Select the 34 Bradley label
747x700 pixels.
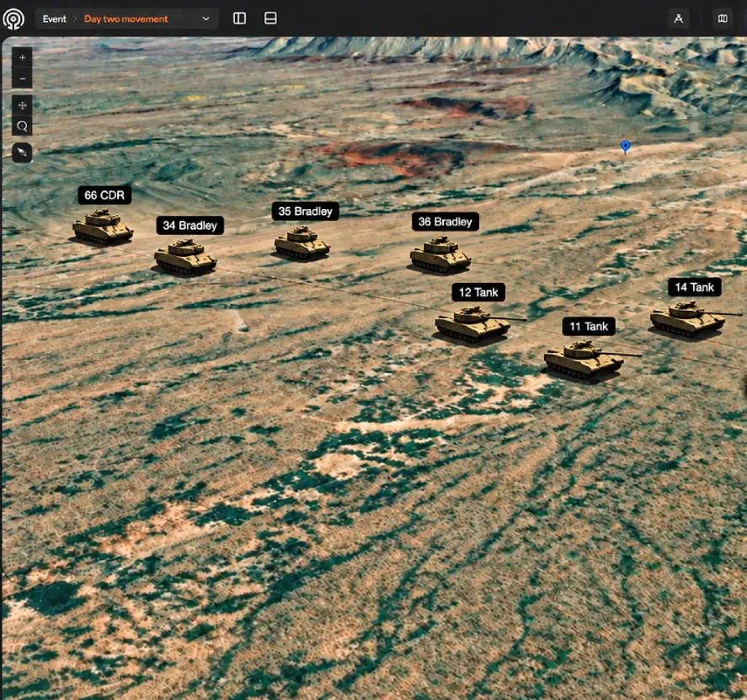coord(189,226)
